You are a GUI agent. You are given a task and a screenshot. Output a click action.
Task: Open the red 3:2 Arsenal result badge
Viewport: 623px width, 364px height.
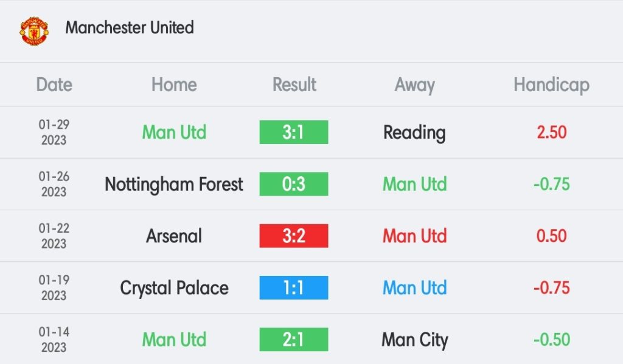point(294,236)
